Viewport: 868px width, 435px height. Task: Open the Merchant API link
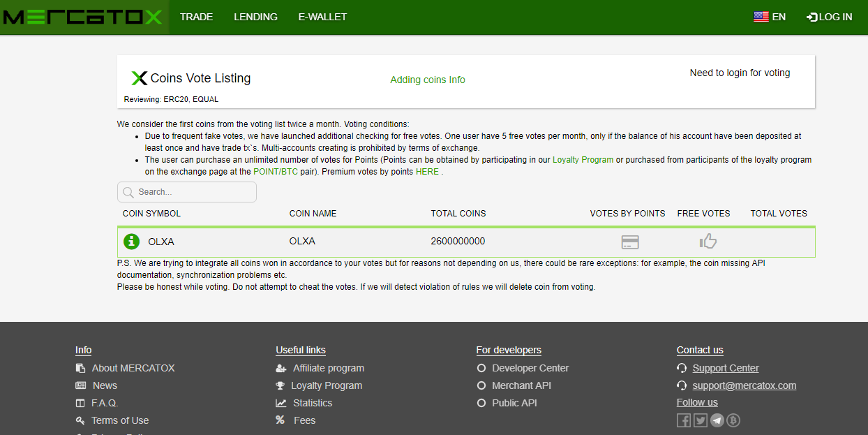pyautogui.click(x=521, y=385)
